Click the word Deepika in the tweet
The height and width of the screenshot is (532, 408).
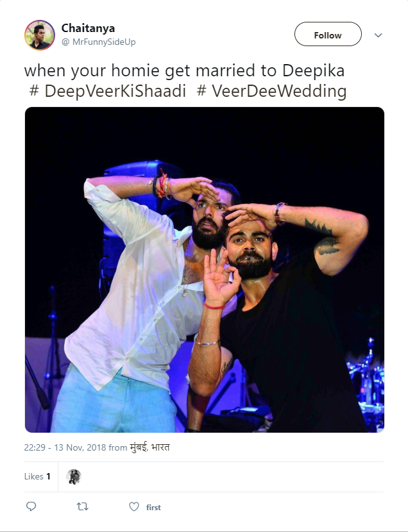click(313, 71)
